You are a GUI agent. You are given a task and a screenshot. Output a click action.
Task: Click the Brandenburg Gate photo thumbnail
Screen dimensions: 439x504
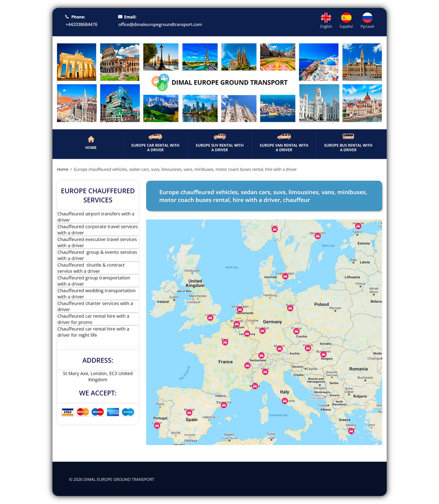tap(76, 62)
